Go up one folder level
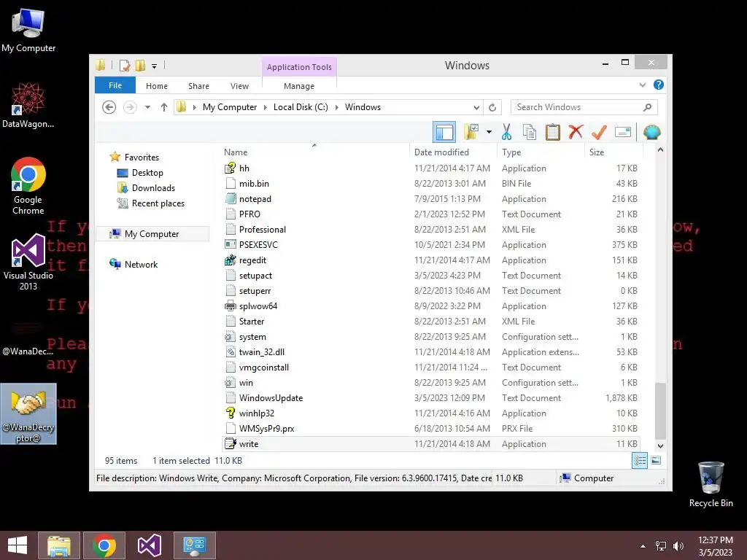This screenshot has width=747, height=560. [x=164, y=107]
